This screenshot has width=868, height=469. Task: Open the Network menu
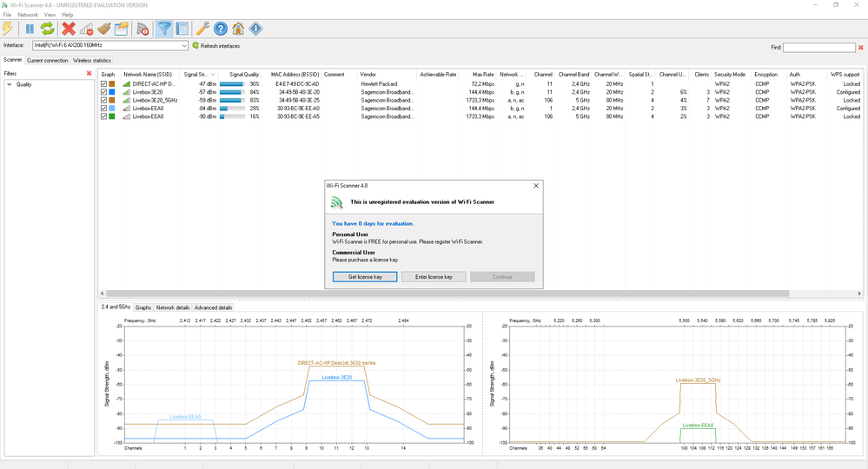(x=28, y=15)
